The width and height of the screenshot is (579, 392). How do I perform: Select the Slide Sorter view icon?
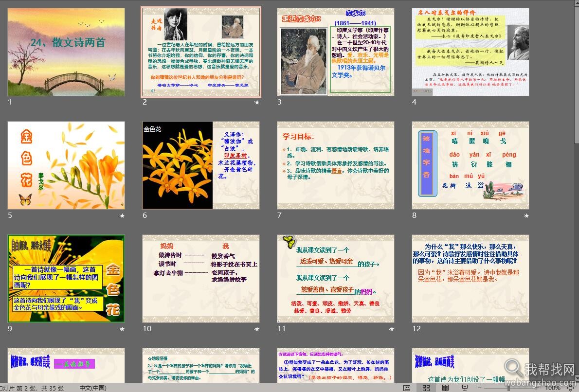tap(426, 388)
